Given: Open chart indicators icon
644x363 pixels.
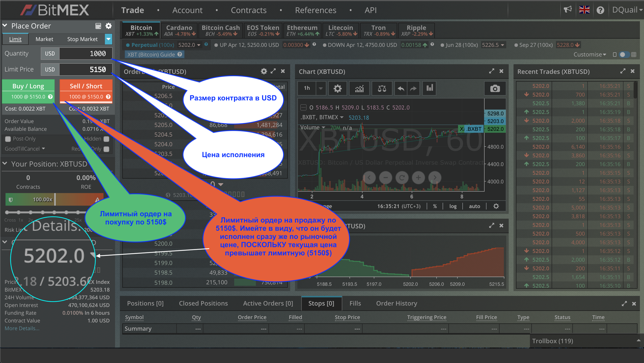Looking at the screenshot, I should point(359,88).
